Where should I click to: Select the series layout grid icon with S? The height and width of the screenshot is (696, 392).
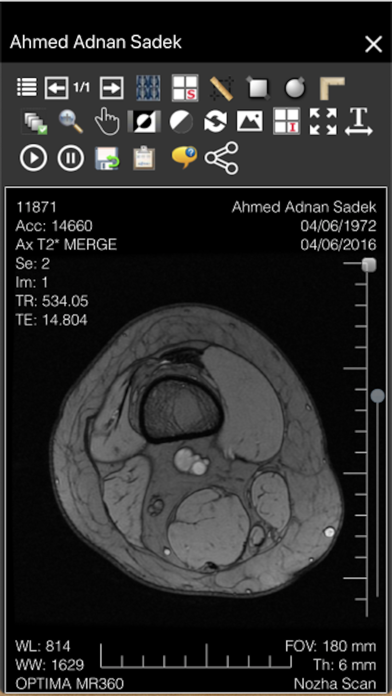(185, 87)
